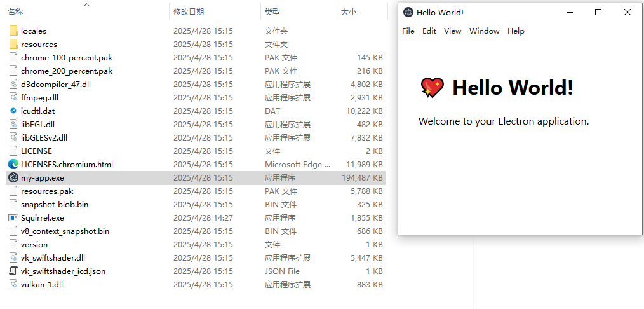
Task: Select the file name my-app.exe
Action: 43,177
